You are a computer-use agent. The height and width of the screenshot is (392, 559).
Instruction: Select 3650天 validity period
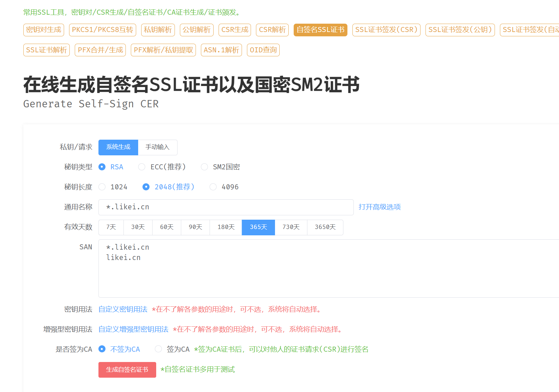click(325, 227)
